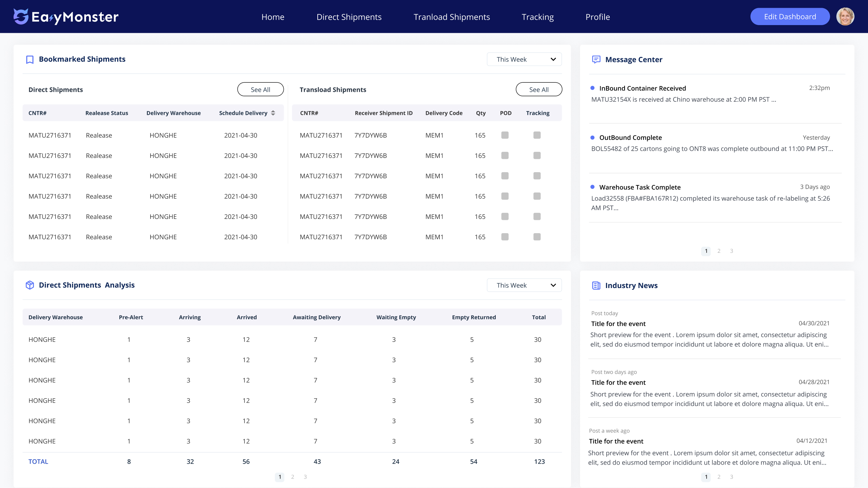Open Direct Shipments Analysis This Week dropdown
868x488 pixels.
(x=524, y=285)
